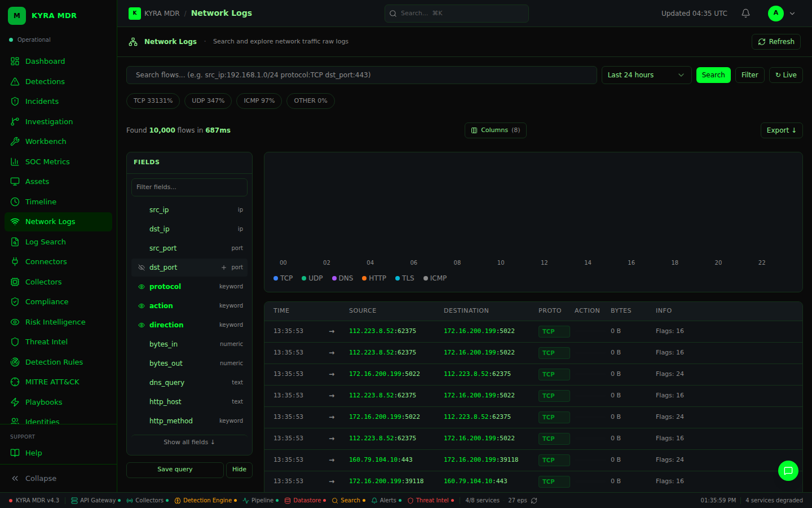Click inside the Search flows input field
Viewport: 812px width, 508px height.
coord(361,75)
